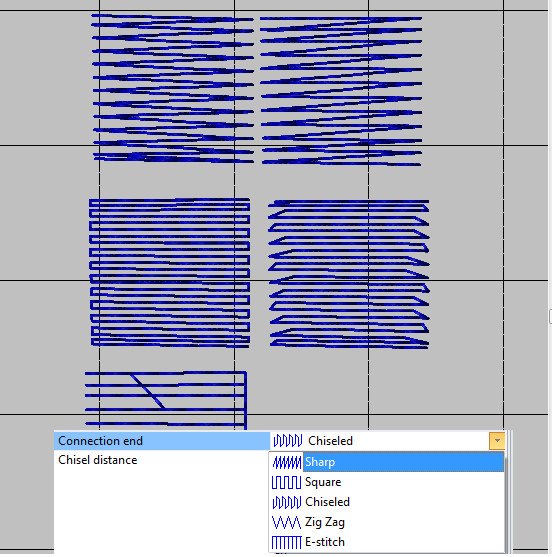Select the Chisel distance property row
This screenshot has height=557, width=553.
point(162,460)
